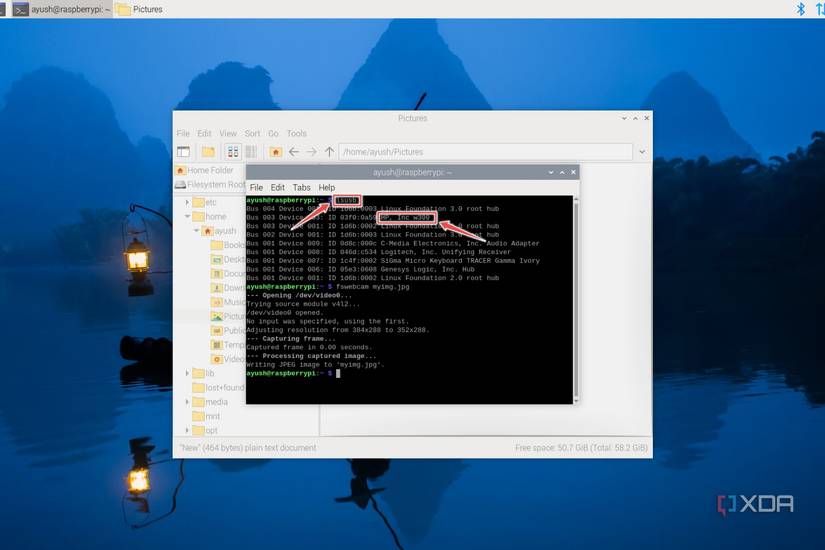The height and width of the screenshot is (550, 825).
Task: Open Edit menu in Pictures window
Action: (x=204, y=133)
